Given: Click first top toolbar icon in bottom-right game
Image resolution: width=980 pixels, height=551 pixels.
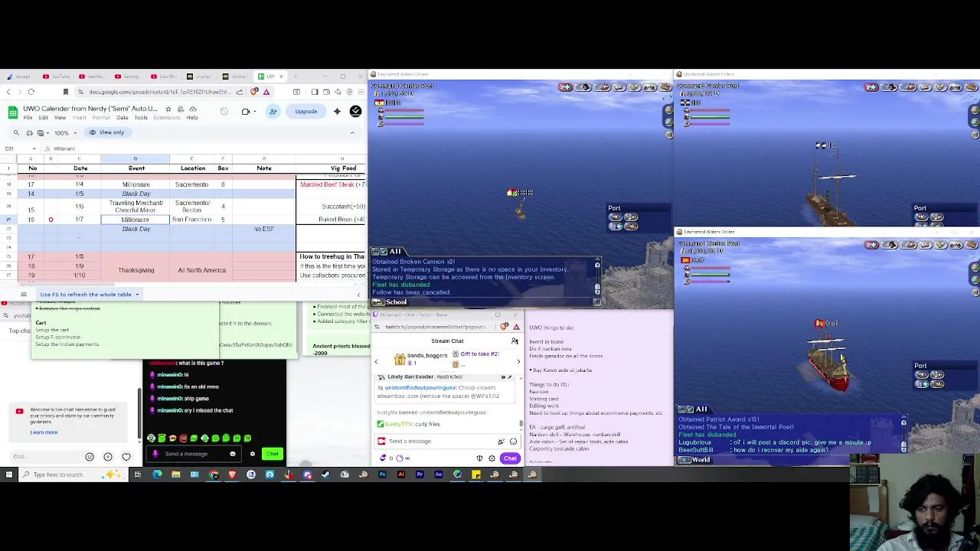Looking at the screenshot, I should point(871,245).
